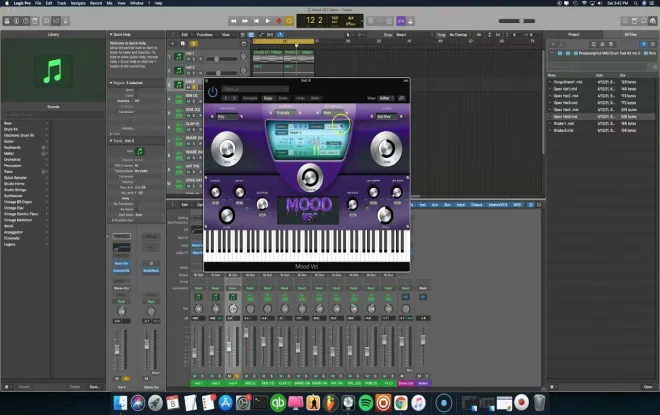
Task: Toggle the Library button in control bar
Action: [7, 21]
